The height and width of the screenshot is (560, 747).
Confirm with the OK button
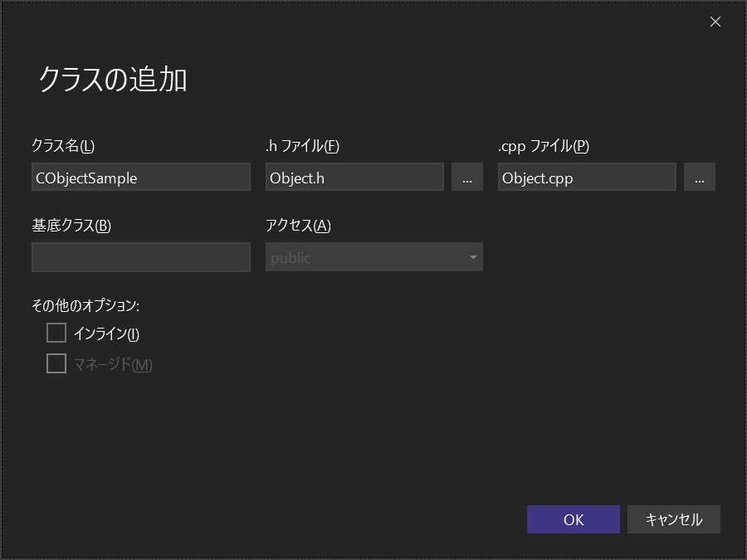coord(573,519)
